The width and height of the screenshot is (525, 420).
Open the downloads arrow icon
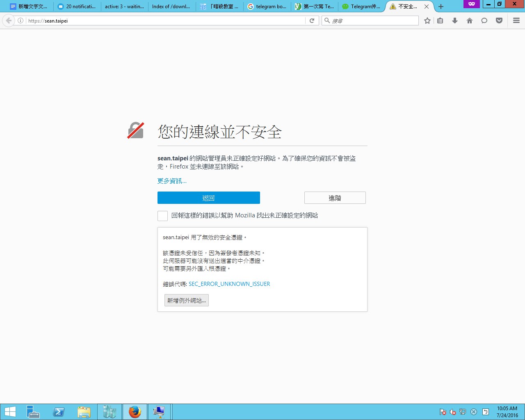[454, 21]
